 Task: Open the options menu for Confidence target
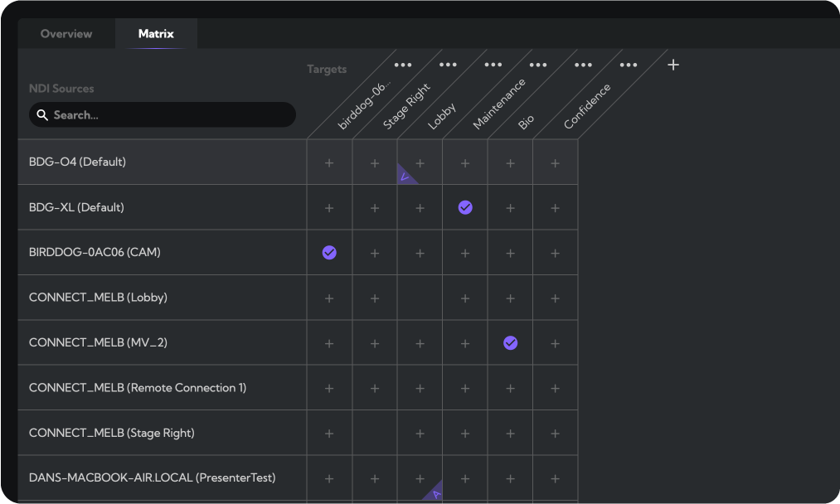point(629,65)
